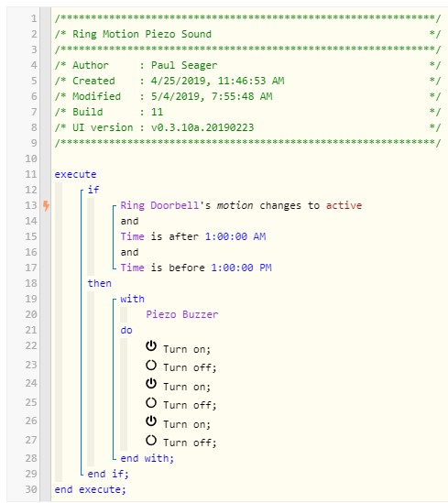This screenshot has height=503, width=448.
Task: Click power icon on line 24
Action: [151, 384]
